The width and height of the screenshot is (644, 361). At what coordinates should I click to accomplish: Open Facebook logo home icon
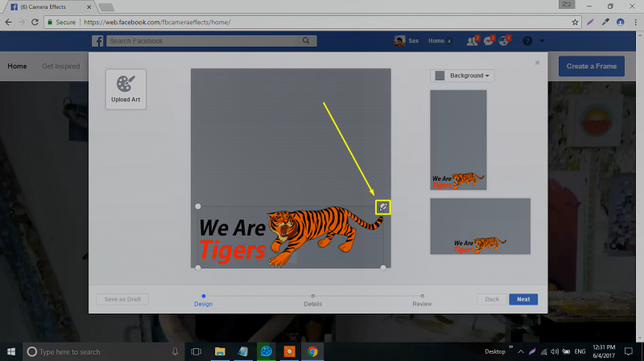97,41
